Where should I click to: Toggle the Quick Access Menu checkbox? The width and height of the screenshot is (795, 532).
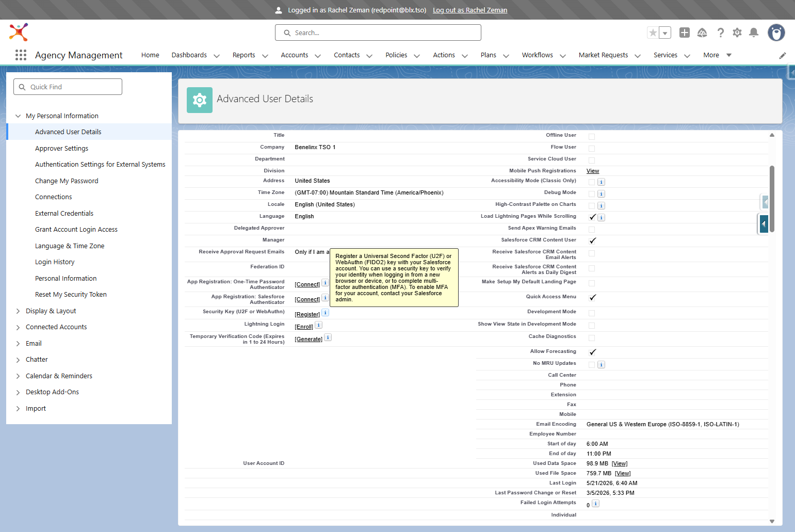tap(592, 297)
